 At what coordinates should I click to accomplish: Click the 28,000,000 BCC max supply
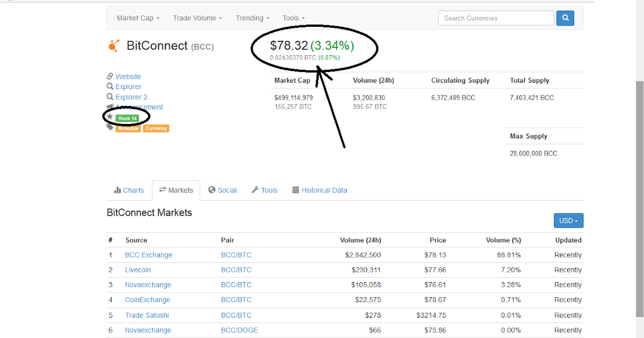click(x=533, y=153)
